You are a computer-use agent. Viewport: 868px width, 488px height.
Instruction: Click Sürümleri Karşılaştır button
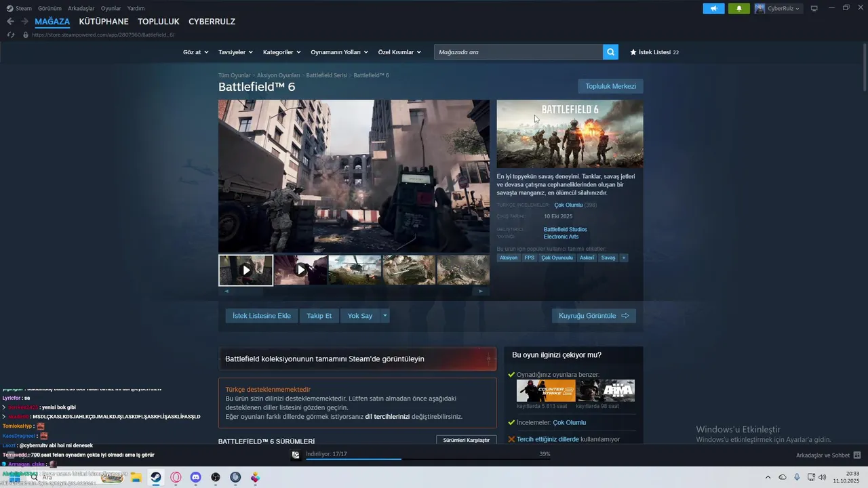click(x=466, y=440)
